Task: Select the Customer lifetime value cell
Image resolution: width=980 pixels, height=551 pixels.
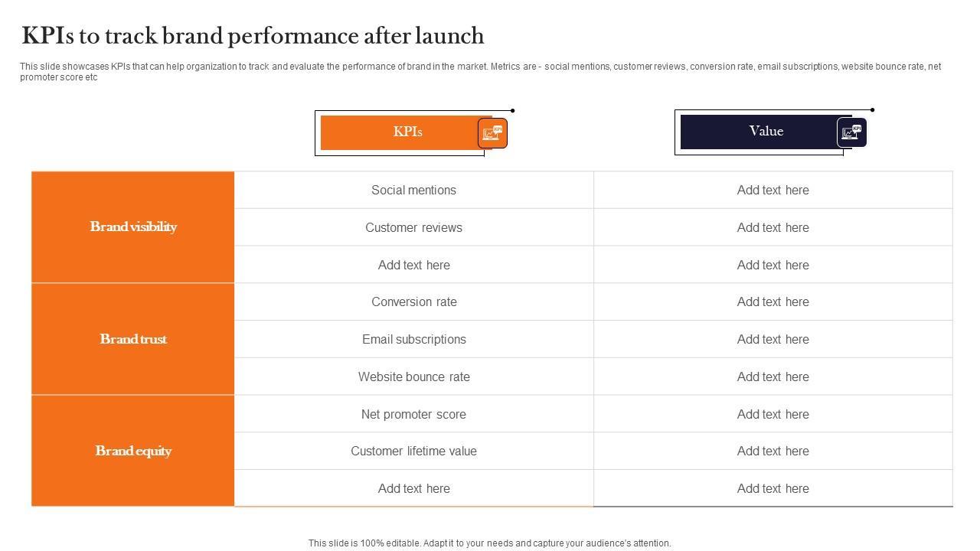Action: point(413,451)
